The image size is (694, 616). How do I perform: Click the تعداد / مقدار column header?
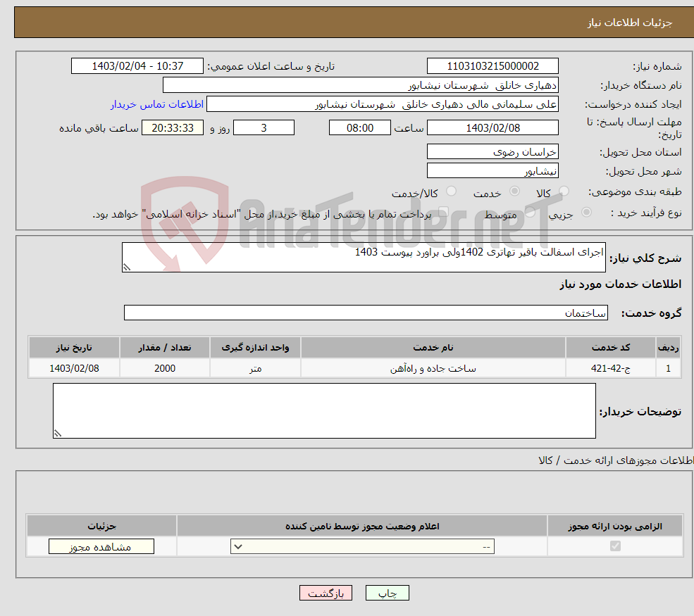click(165, 348)
